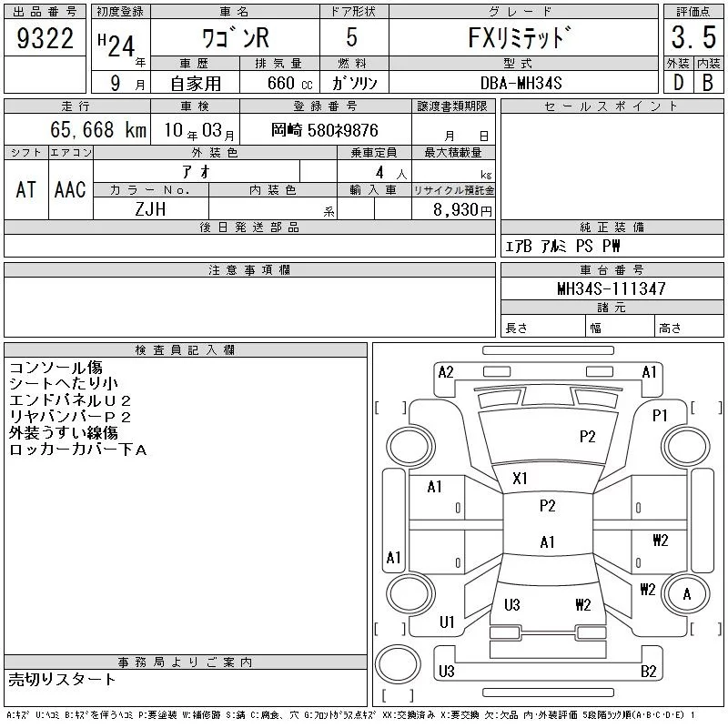Image resolution: width=728 pixels, height=728 pixels.
Task: Click the 幅 dimension field
Action: click(621, 328)
